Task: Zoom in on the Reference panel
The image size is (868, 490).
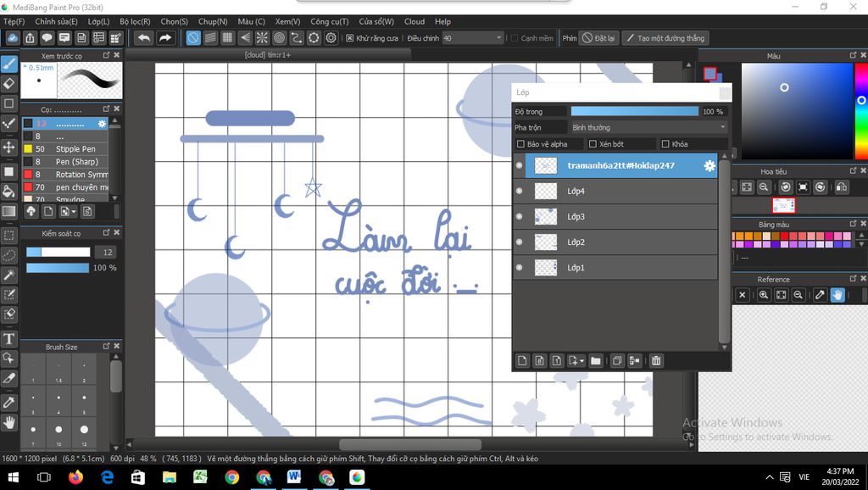Action: coord(764,295)
